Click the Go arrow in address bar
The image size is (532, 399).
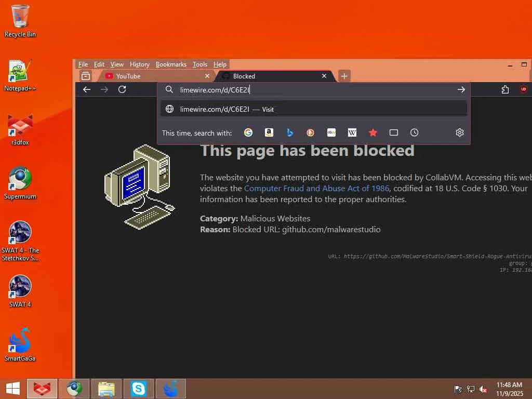click(461, 89)
